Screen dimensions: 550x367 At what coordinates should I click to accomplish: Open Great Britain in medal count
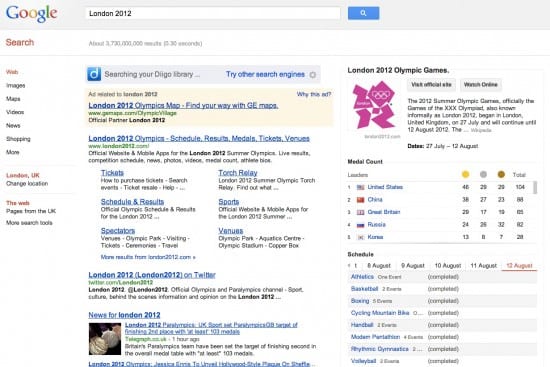(384, 212)
